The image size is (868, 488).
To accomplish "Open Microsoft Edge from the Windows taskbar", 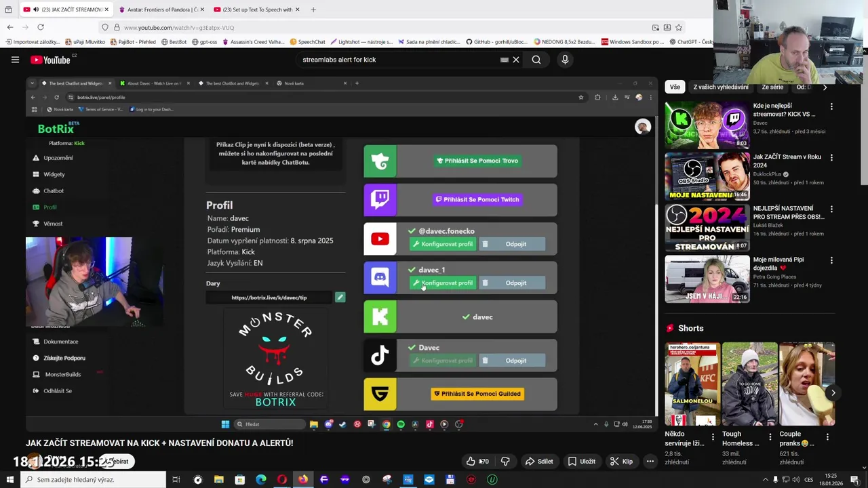I will click(261, 480).
